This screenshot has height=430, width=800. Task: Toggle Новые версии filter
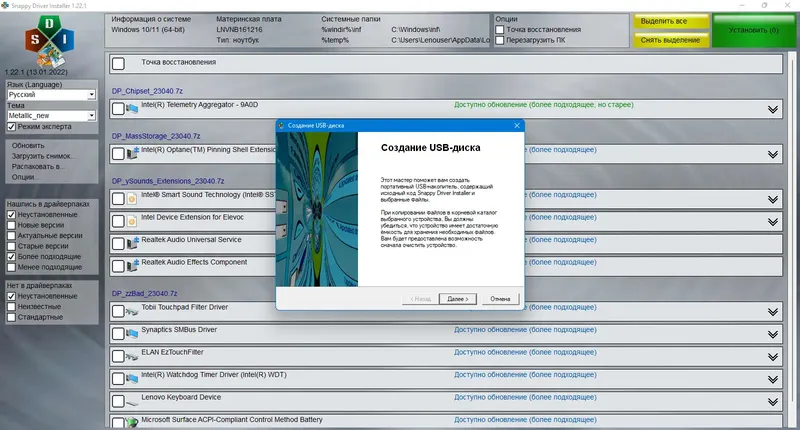[11, 225]
